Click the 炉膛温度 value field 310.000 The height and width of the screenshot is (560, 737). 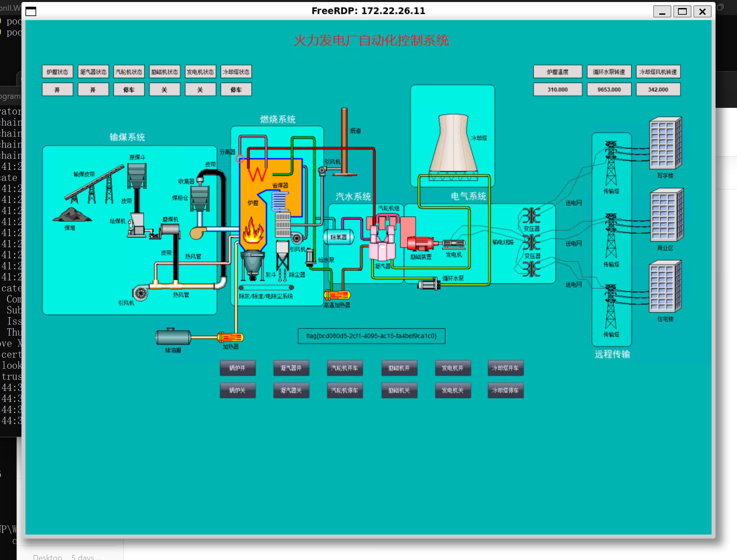(x=557, y=89)
